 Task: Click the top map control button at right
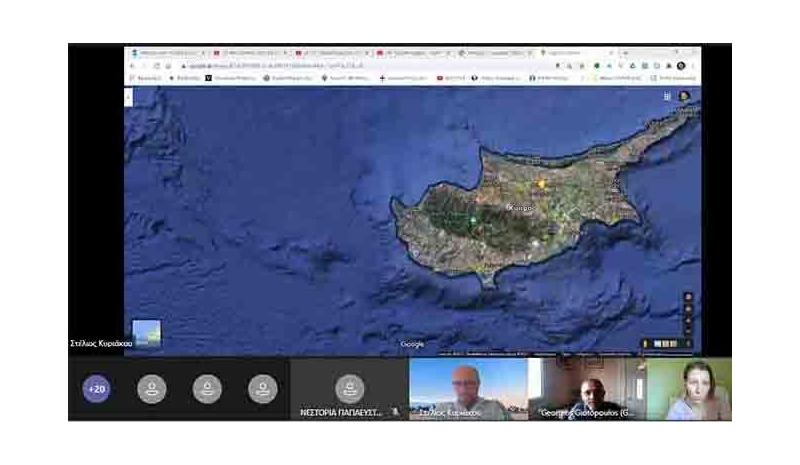(688, 297)
